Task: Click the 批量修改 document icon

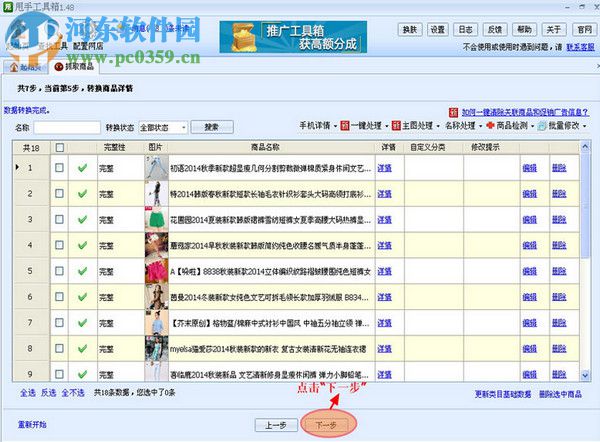Action: coord(542,126)
